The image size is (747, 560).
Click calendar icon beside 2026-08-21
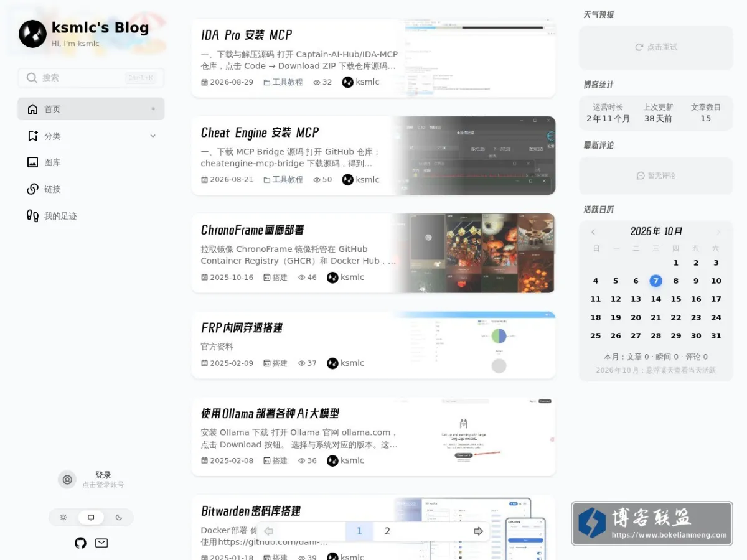point(204,180)
